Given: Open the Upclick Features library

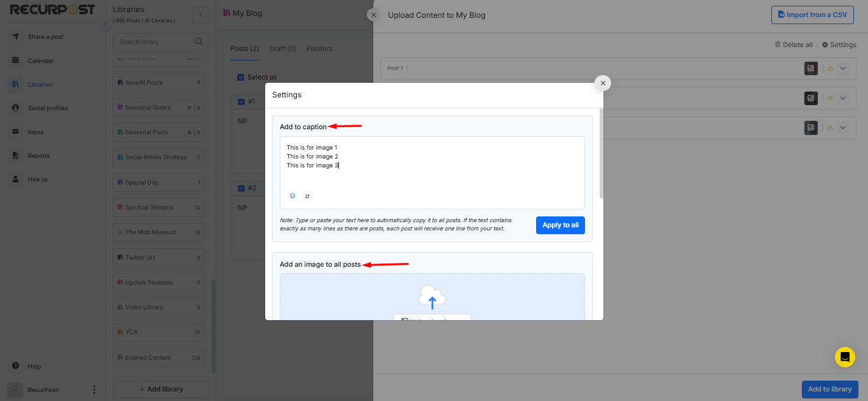Looking at the screenshot, I should 159,283.
